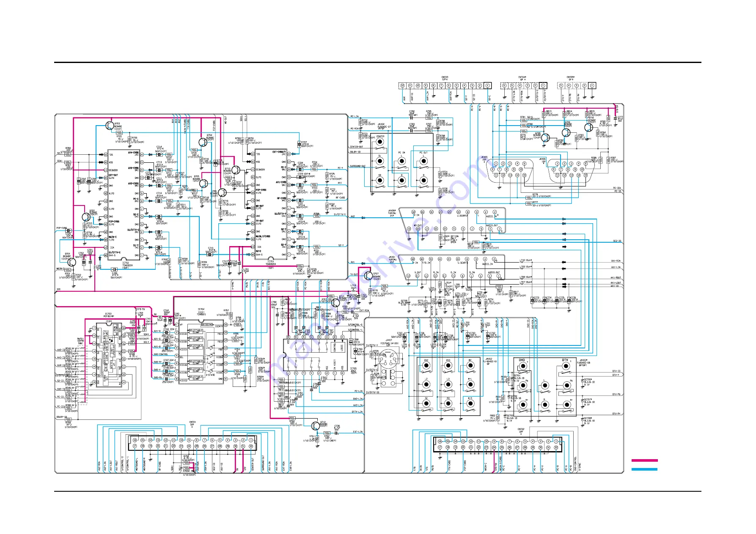The image size is (756, 534).
Task: Click the Q708 transistor symbol
Action: click(x=545, y=138)
